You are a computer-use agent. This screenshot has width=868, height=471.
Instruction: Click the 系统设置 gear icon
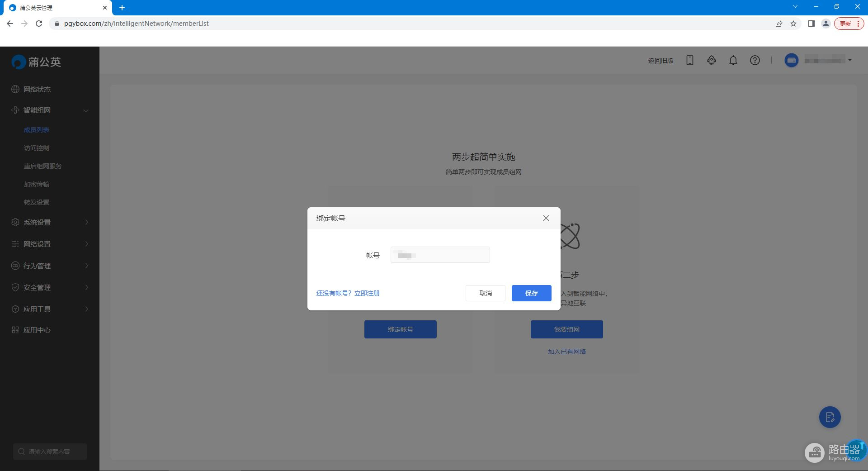15,222
